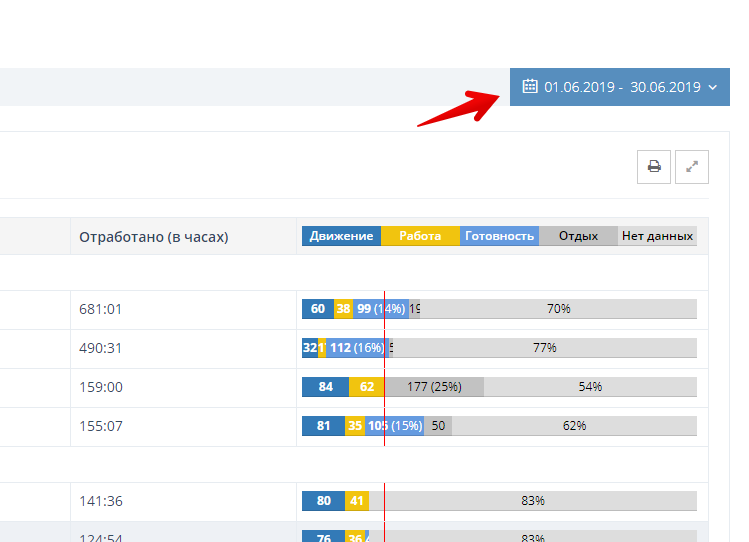Click the expand to fullscreen icon

(x=692, y=167)
